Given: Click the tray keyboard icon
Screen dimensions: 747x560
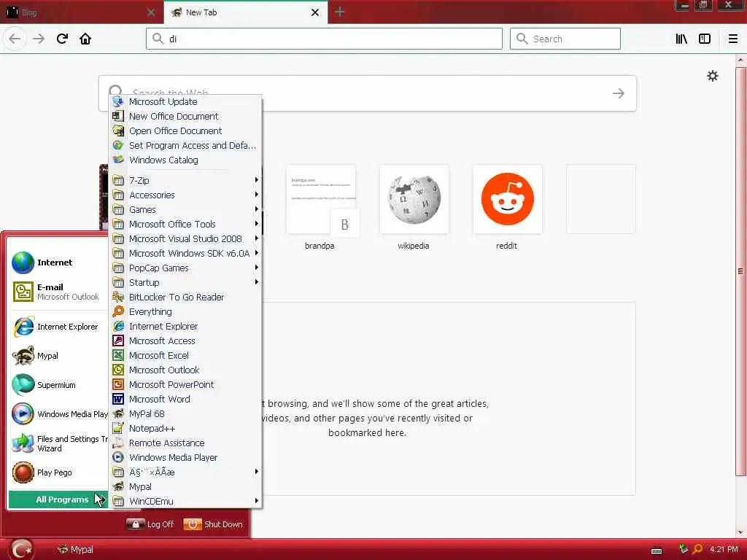Looking at the screenshot, I should 657,551.
